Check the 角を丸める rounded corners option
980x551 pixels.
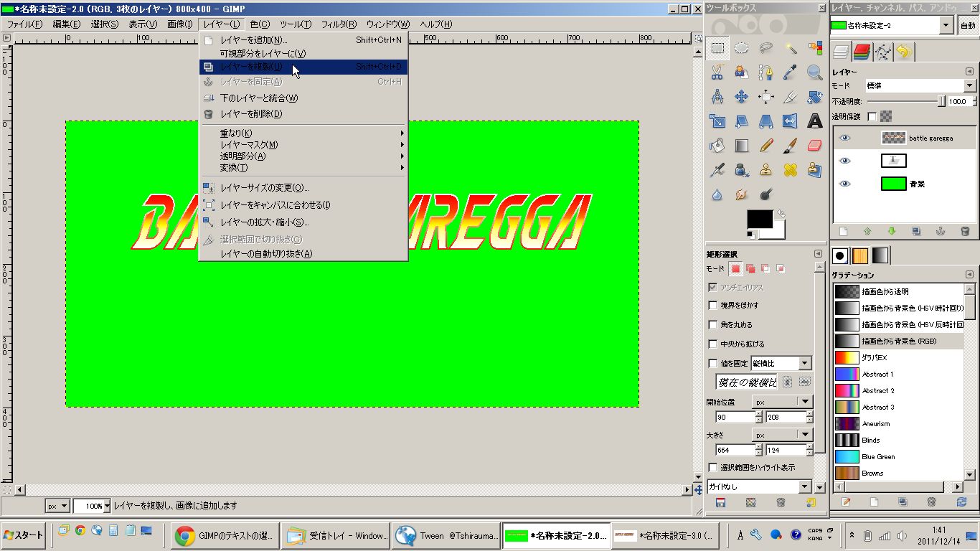pos(712,324)
